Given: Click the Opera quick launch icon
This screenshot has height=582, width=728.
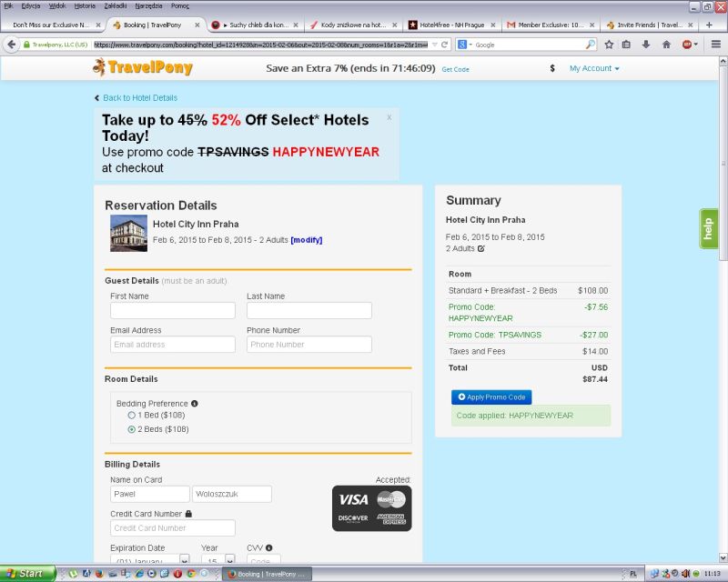Looking at the screenshot, I should click(177, 574).
